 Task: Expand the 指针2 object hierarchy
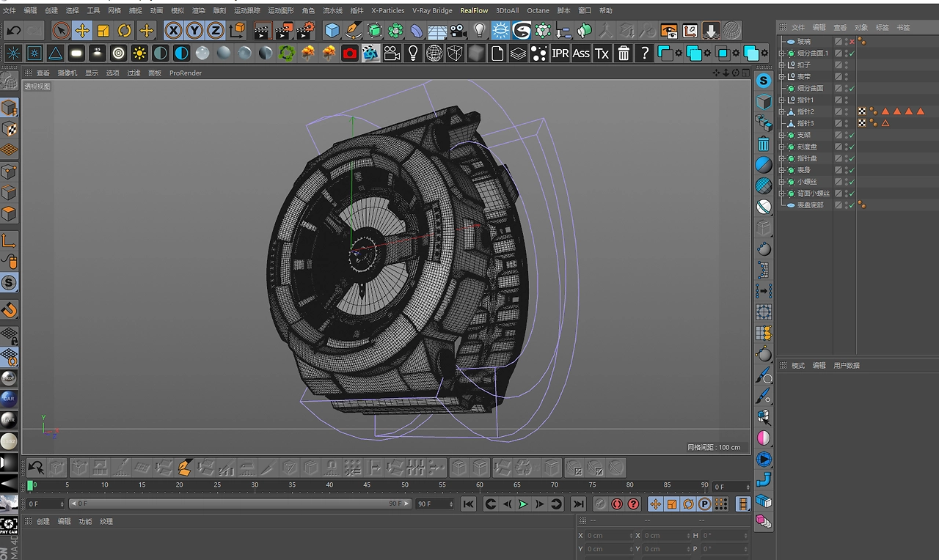(x=781, y=111)
